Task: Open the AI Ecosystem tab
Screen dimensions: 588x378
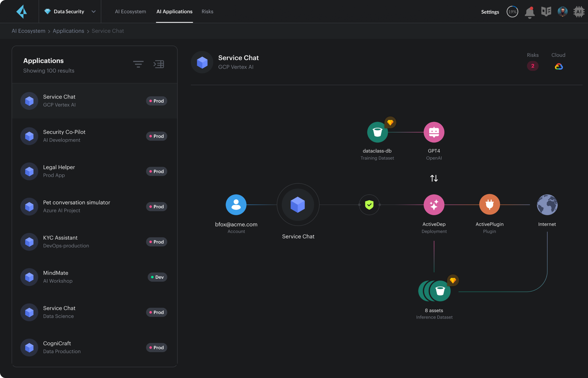Action: tap(130, 11)
